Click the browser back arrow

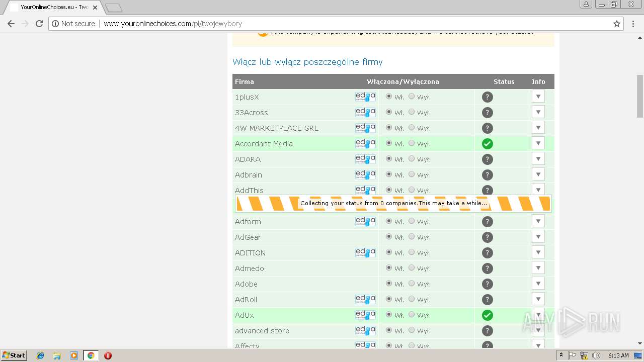point(11,24)
